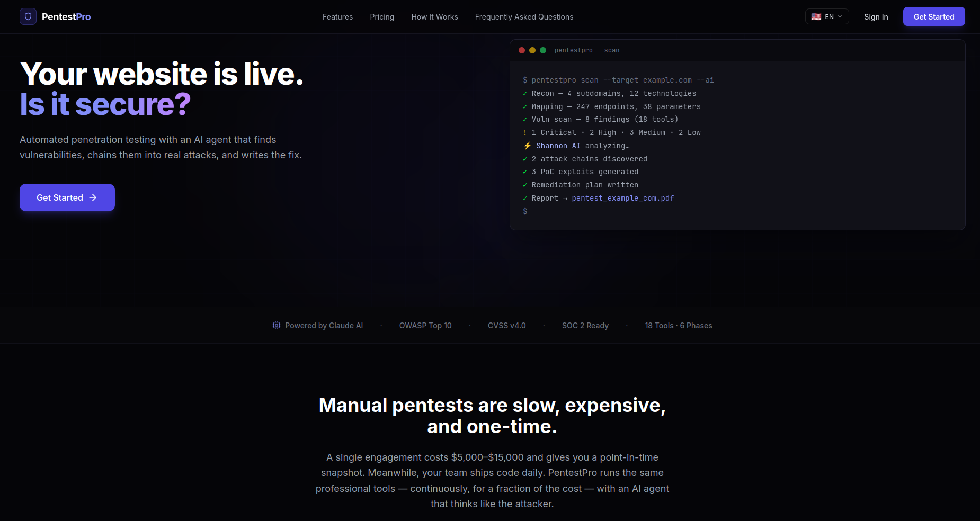The image size is (980, 521).
Task: Click the yellow dot in terminal window
Action: (x=532, y=50)
